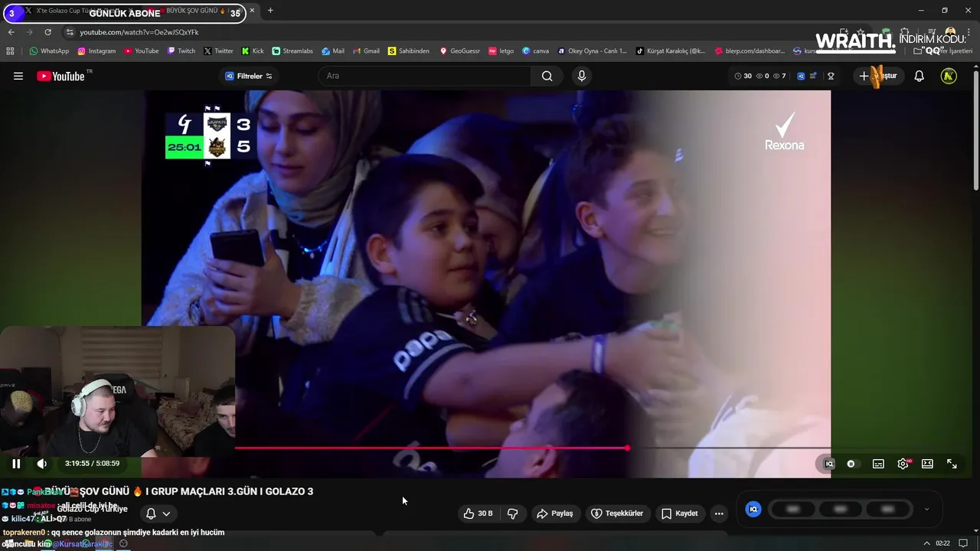This screenshot has height=551, width=980.
Task: Open the YouTube notifications bell
Action: (920, 76)
